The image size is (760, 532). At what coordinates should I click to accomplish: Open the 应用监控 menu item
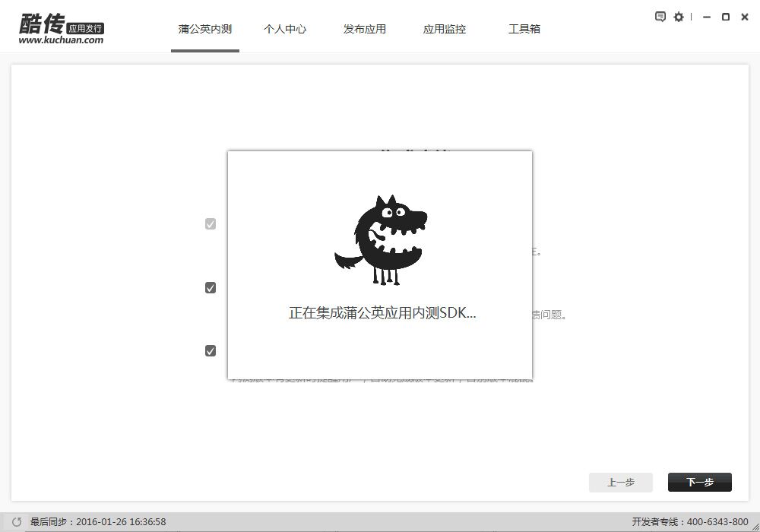click(x=444, y=28)
